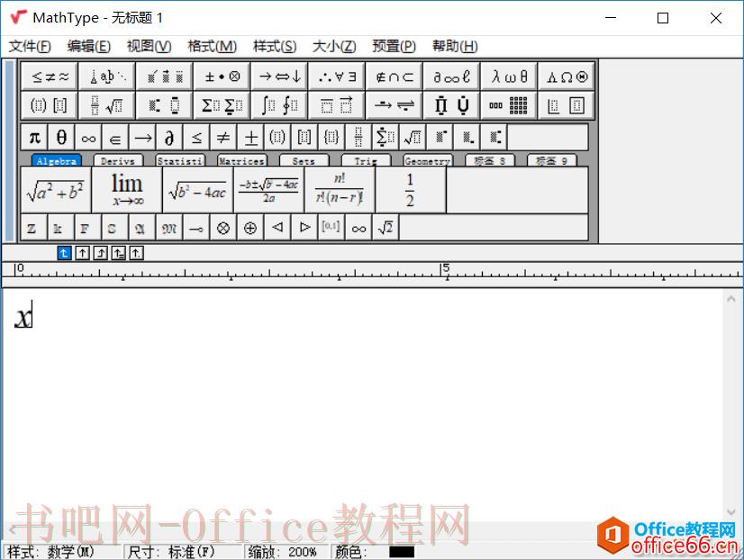
Task: Open the boxes templates palette
Action: click(567, 104)
